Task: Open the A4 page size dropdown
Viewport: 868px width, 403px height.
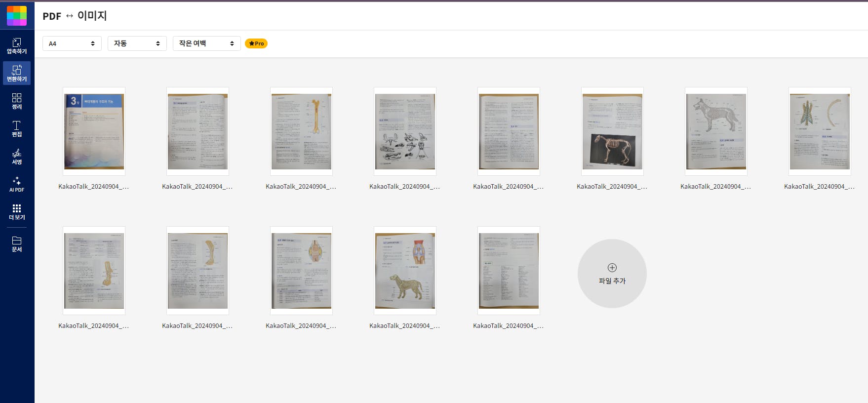Action: tap(72, 43)
